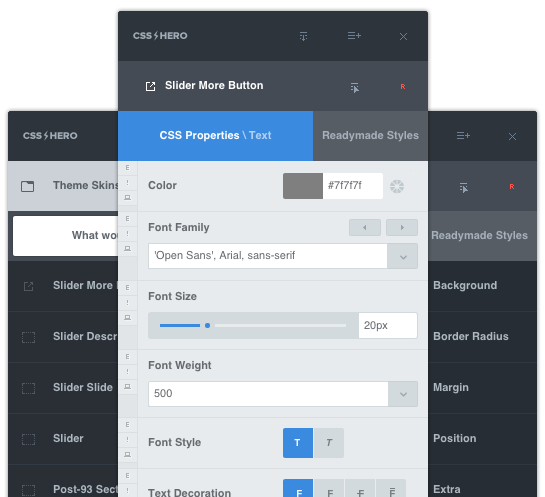Select the Theme Skins row in back window
This screenshot has height=497, width=545.
[63, 186]
